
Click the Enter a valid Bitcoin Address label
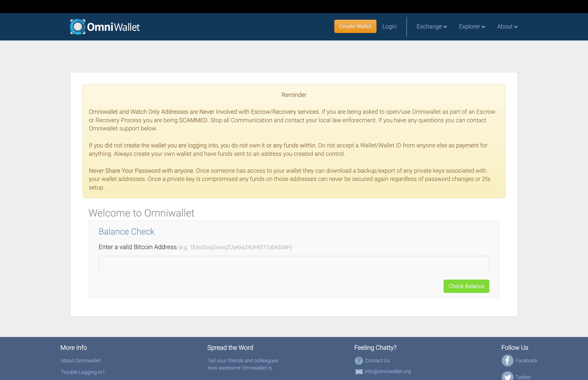(138, 247)
